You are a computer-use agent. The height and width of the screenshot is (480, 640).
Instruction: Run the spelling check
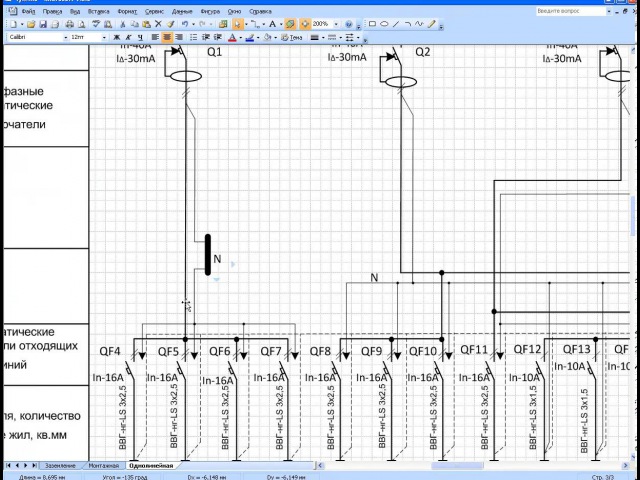coord(96,24)
